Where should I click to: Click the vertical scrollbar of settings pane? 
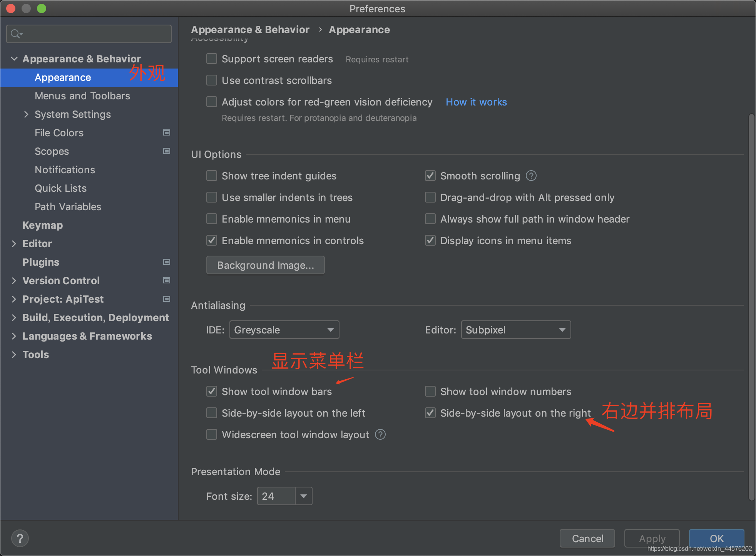751,308
